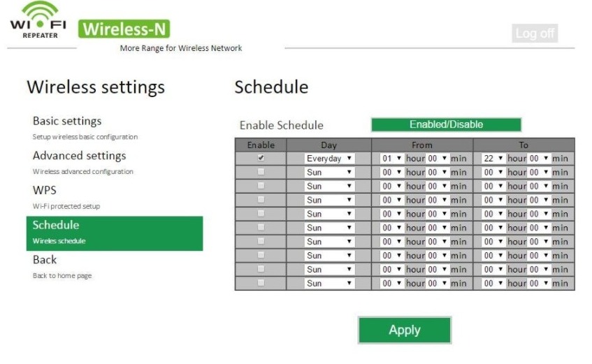Image resolution: width=592 pixels, height=364 pixels.
Task: Open the To hour dropdown showing 22
Action: 493,159
